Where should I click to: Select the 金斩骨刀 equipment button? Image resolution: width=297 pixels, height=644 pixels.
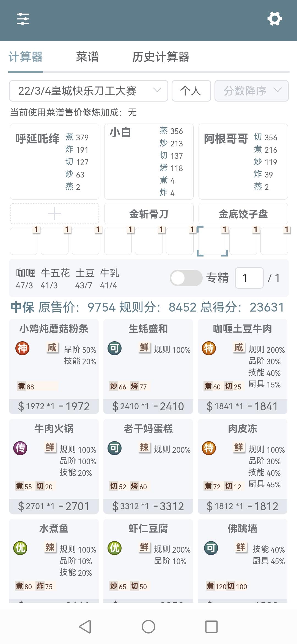point(149,214)
